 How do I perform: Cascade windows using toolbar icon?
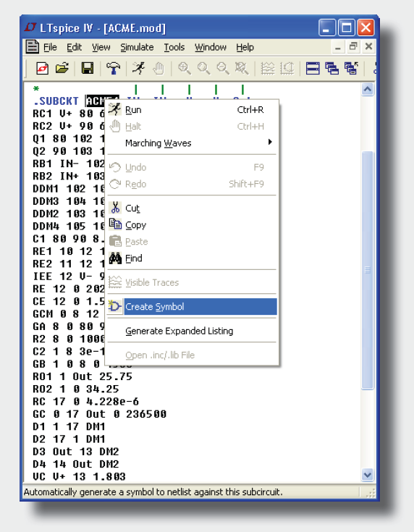coord(332,69)
